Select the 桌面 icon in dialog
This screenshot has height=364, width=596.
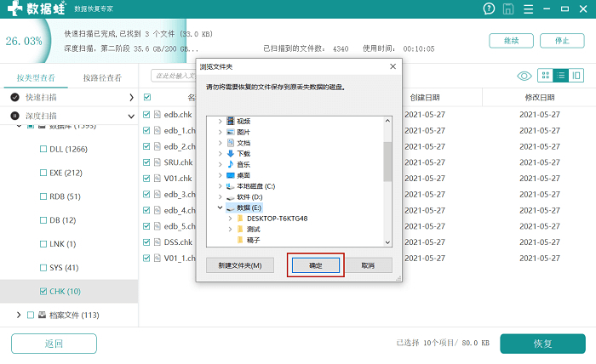point(231,175)
